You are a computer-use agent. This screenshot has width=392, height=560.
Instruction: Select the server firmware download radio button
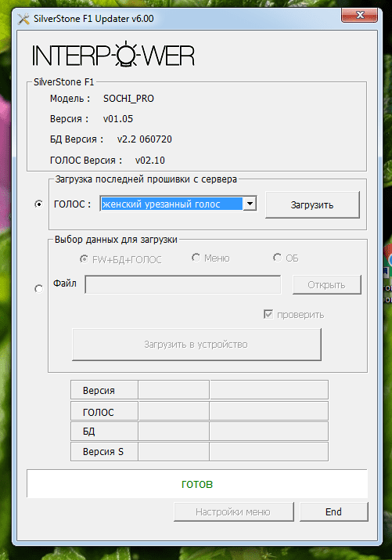pyautogui.click(x=38, y=204)
